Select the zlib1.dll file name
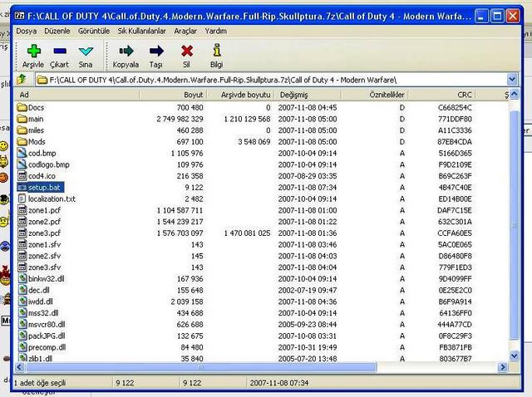Viewport: 532px width, 397px height. pyautogui.click(x=41, y=358)
